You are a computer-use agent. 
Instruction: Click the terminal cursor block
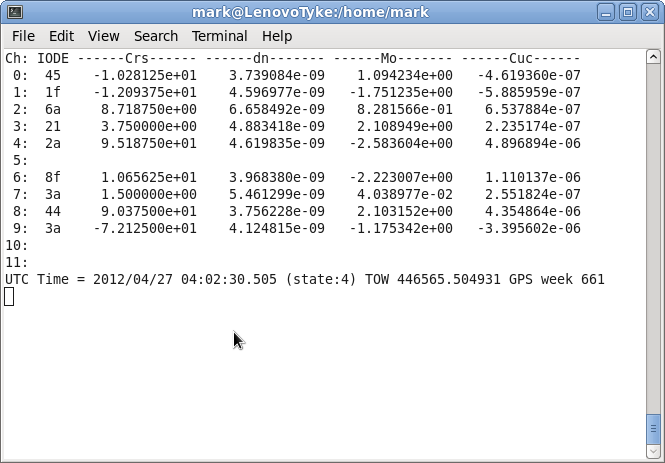9,296
